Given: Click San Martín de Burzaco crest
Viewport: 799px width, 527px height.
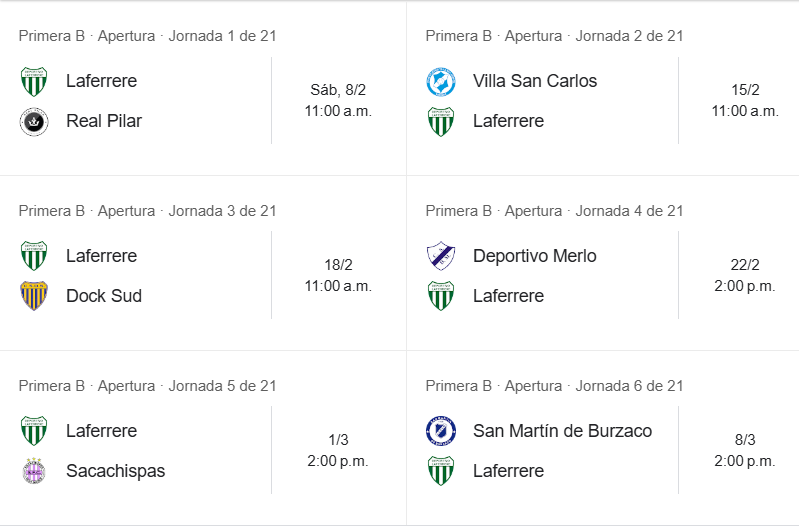Looking at the screenshot, I should (x=441, y=431).
